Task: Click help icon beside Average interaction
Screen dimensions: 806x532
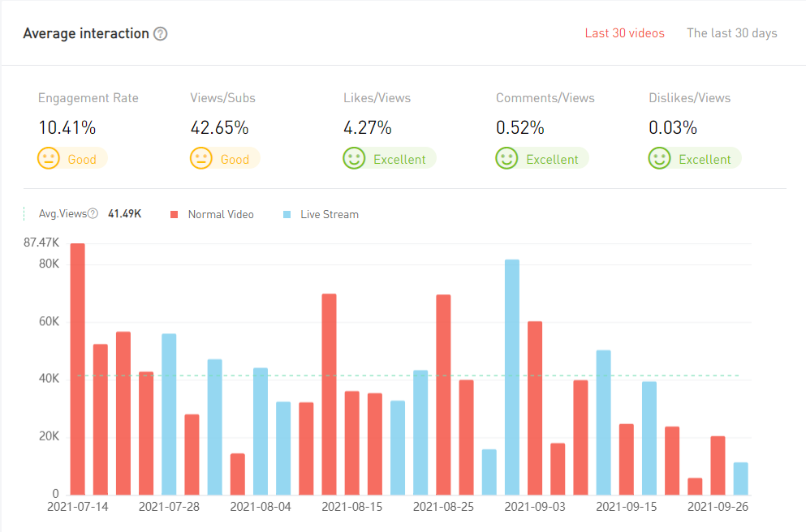Action: [x=161, y=34]
